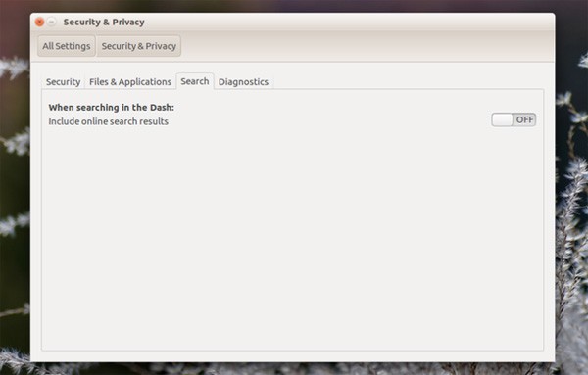Toggle the online search results switch
The image size is (588, 375).
pos(514,119)
